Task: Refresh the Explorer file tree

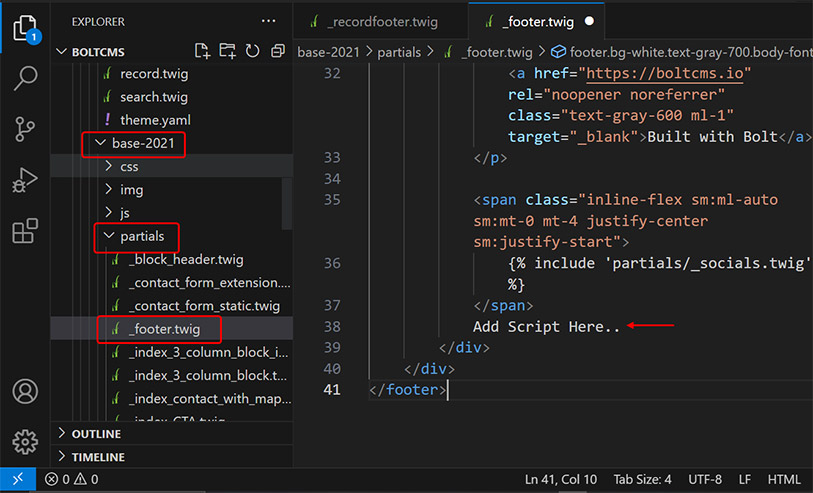Action: pos(253,51)
